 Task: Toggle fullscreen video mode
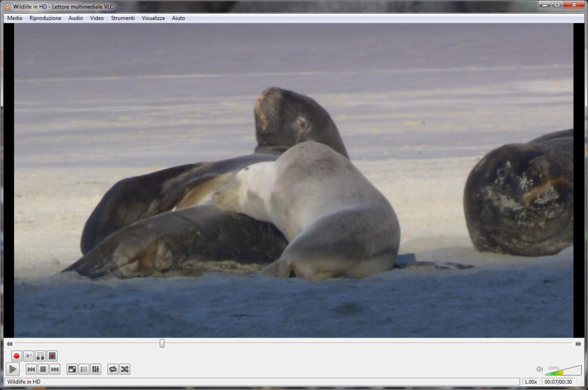pos(72,369)
